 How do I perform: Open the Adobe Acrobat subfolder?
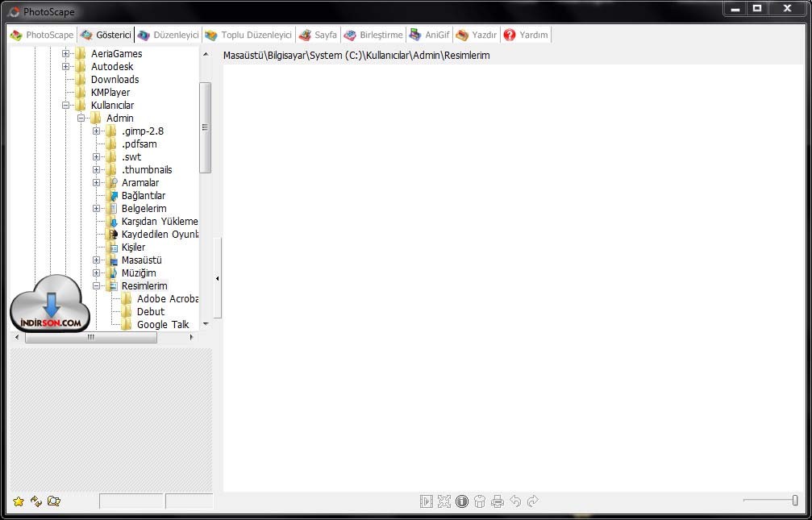point(168,299)
